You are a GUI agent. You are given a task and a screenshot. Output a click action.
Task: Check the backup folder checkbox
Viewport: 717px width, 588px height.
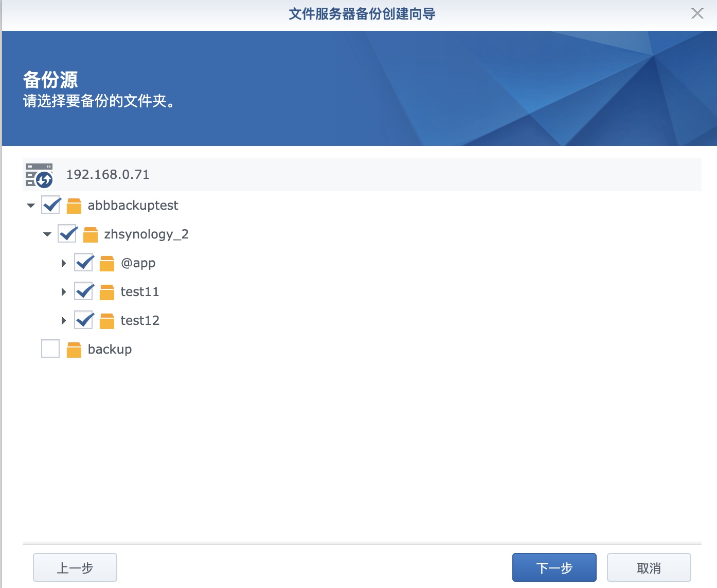[x=50, y=349]
